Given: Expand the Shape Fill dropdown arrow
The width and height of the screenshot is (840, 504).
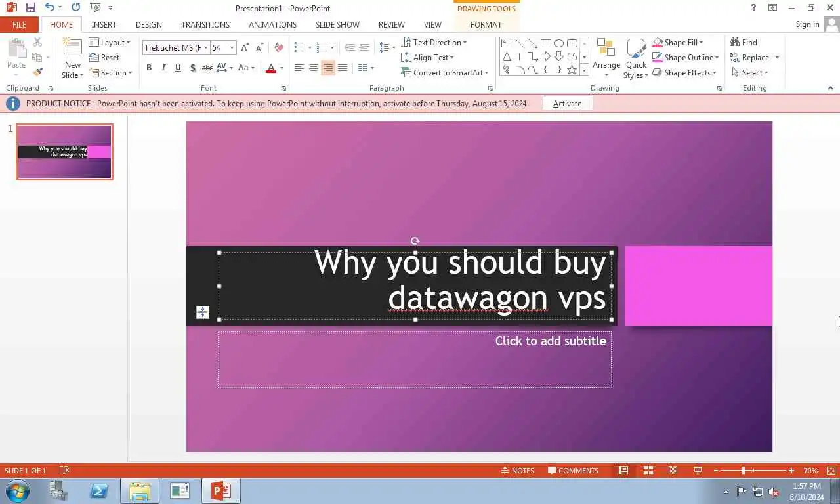Looking at the screenshot, I should click(x=701, y=43).
